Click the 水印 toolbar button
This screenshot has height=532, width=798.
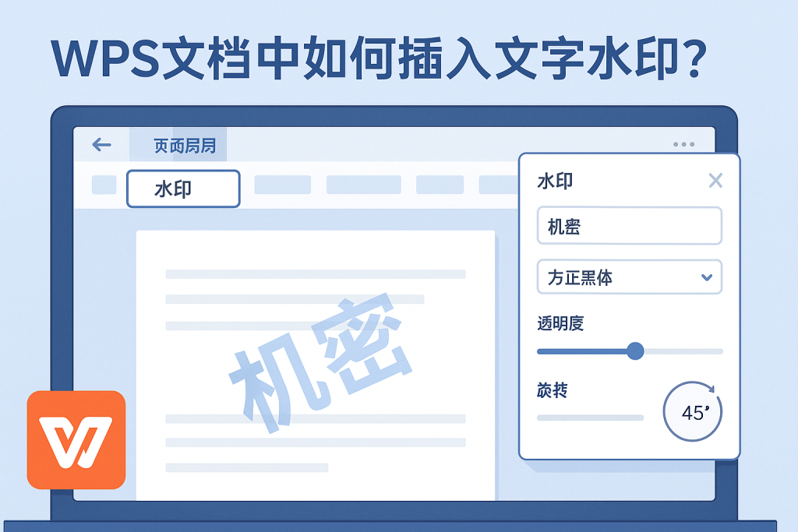(x=183, y=188)
